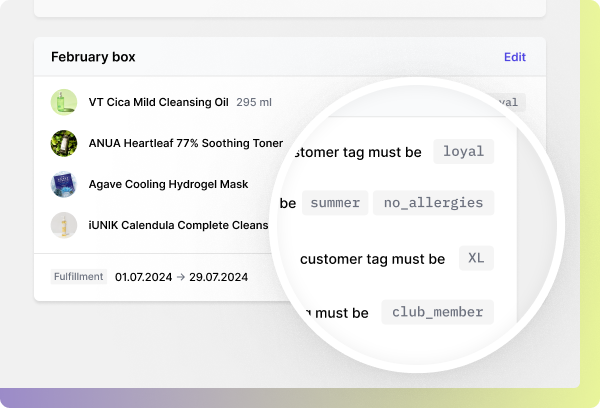Click the February box heading
This screenshot has height=408, width=600.
[x=93, y=57]
